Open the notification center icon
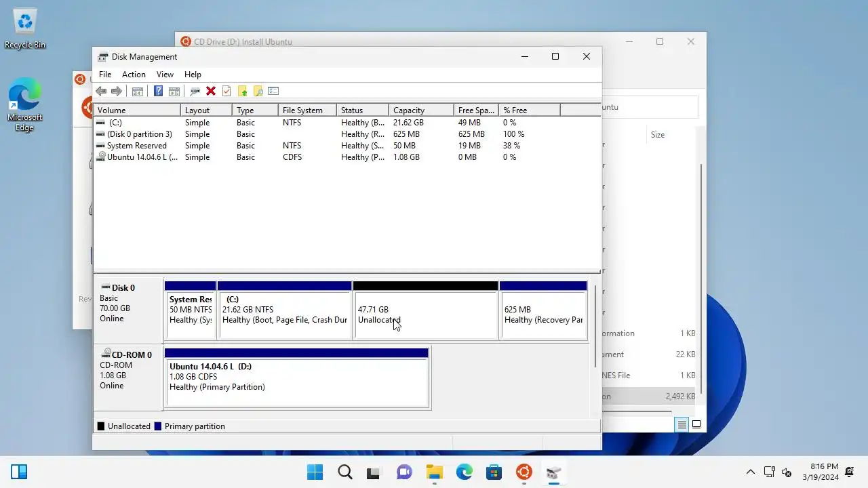Image resolution: width=868 pixels, height=488 pixels. 850,472
